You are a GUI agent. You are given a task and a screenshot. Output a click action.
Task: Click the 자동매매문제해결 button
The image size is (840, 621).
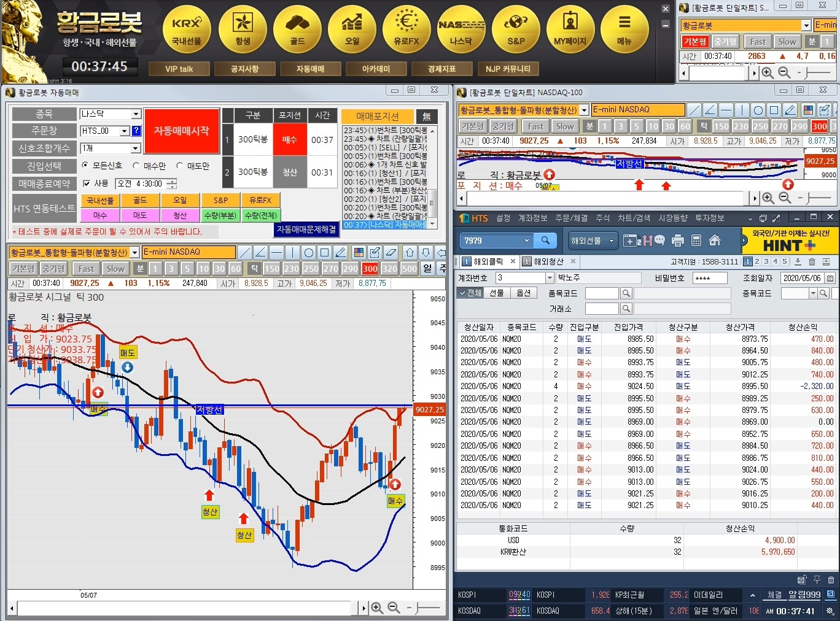(306, 229)
